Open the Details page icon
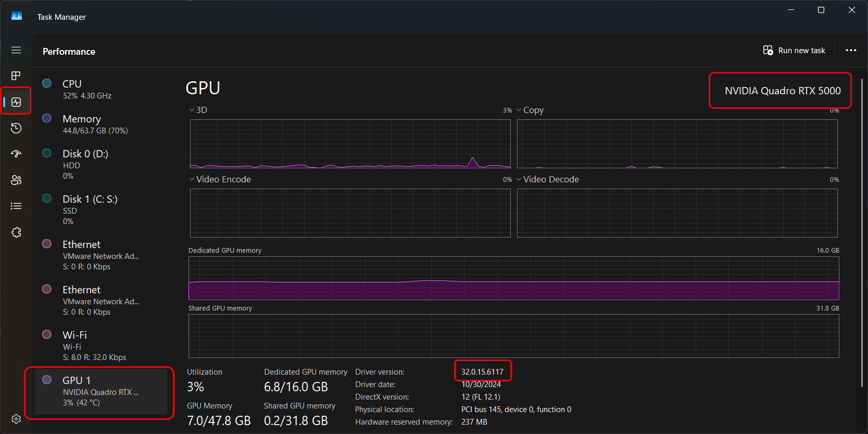 pos(16,206)
